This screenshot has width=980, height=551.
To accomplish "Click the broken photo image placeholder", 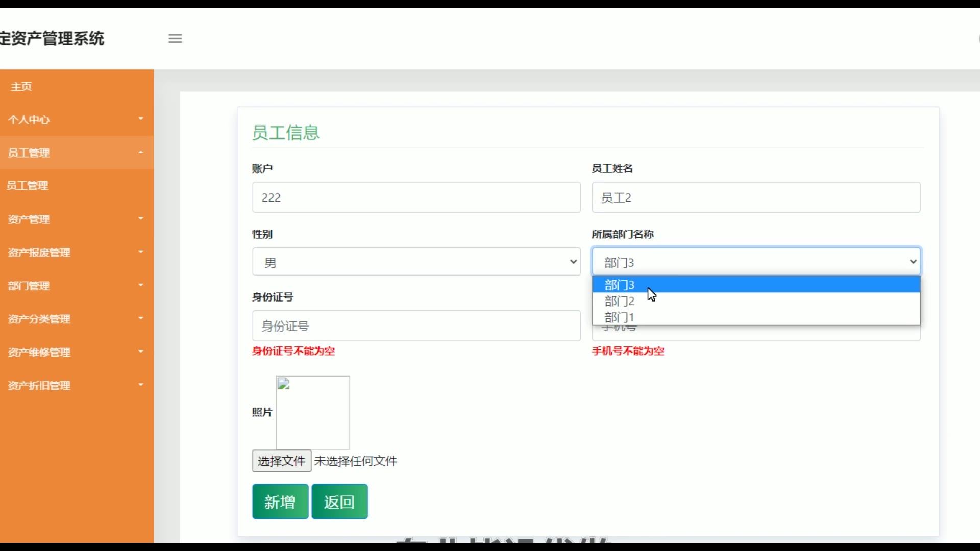I will pos(312,412).
